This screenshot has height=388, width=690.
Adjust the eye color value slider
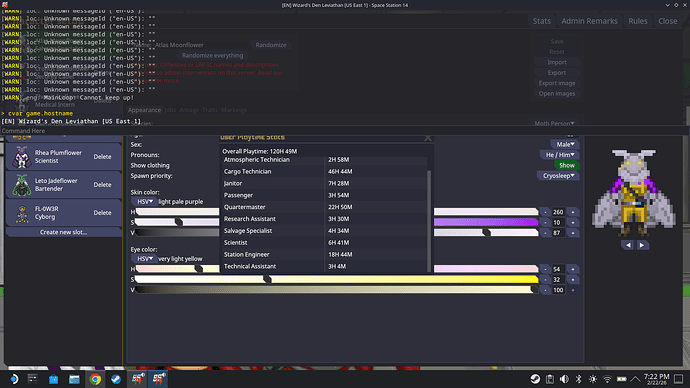337,290
